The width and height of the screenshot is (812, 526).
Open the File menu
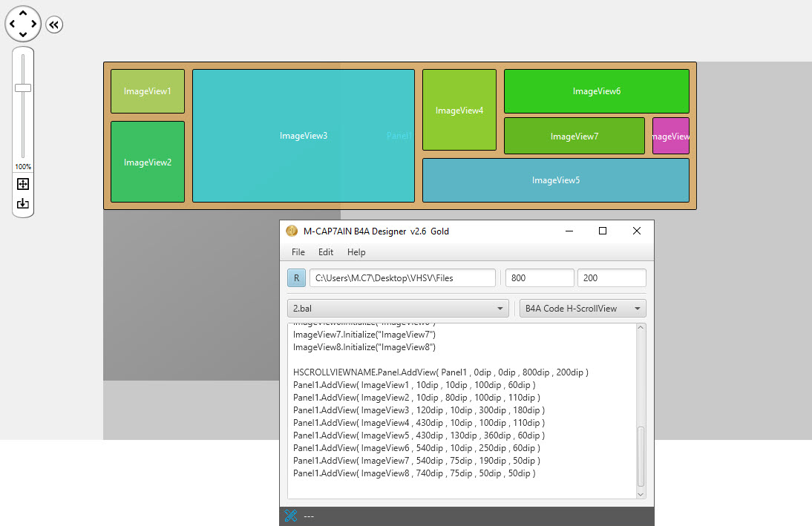pos(298,252)
